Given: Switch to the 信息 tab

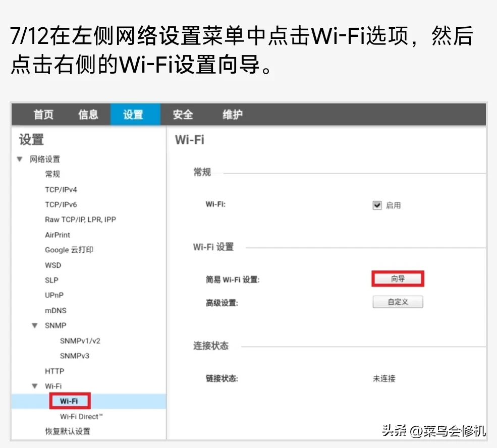Looking at the screenshot, I should 88,115.
